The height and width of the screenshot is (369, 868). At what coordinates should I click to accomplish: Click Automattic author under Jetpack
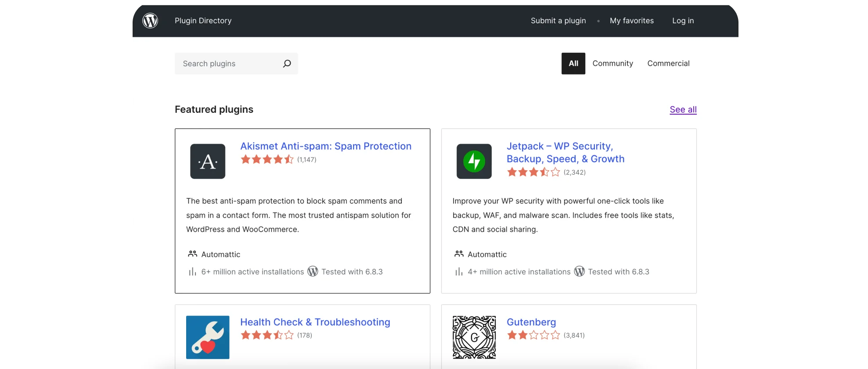point(487,254)
